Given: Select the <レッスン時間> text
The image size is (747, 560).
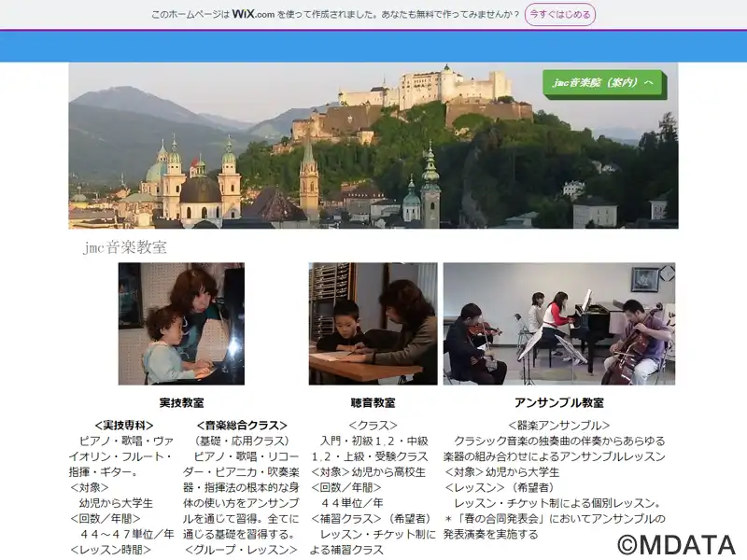Looking at the screenshot, I should (110, 550).
